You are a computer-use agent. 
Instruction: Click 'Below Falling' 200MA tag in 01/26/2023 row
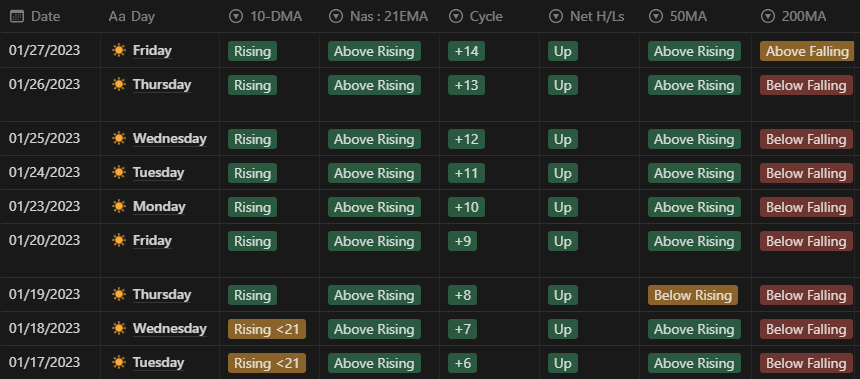(806, 85)
